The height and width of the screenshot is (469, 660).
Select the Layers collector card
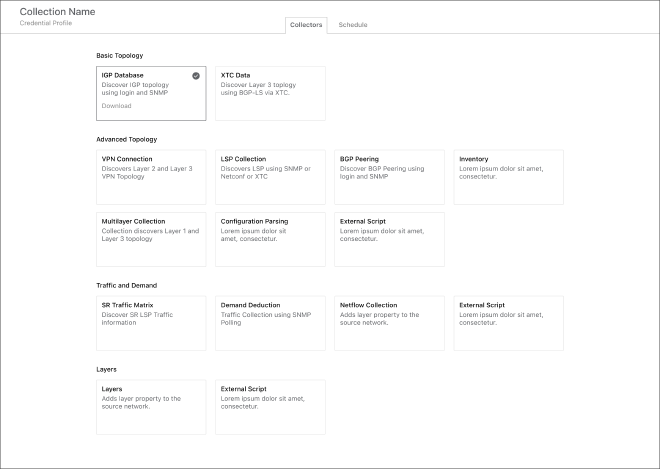(151, 407)
